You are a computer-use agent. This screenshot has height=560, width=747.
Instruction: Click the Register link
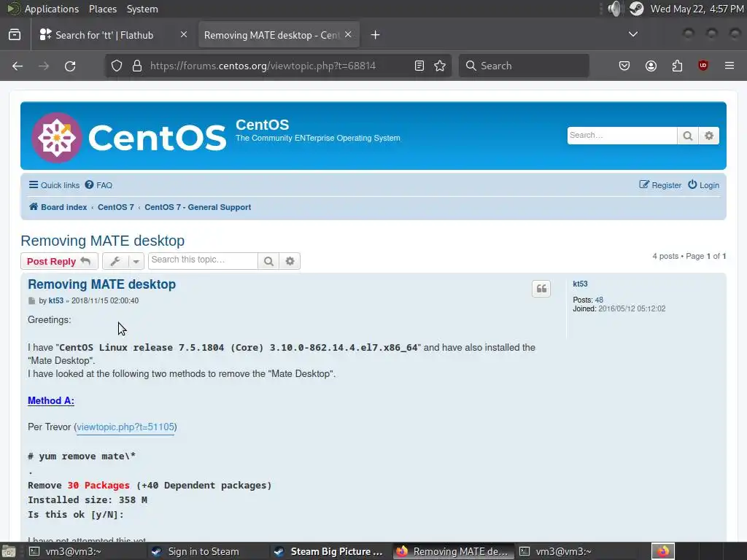click(660, 185)
